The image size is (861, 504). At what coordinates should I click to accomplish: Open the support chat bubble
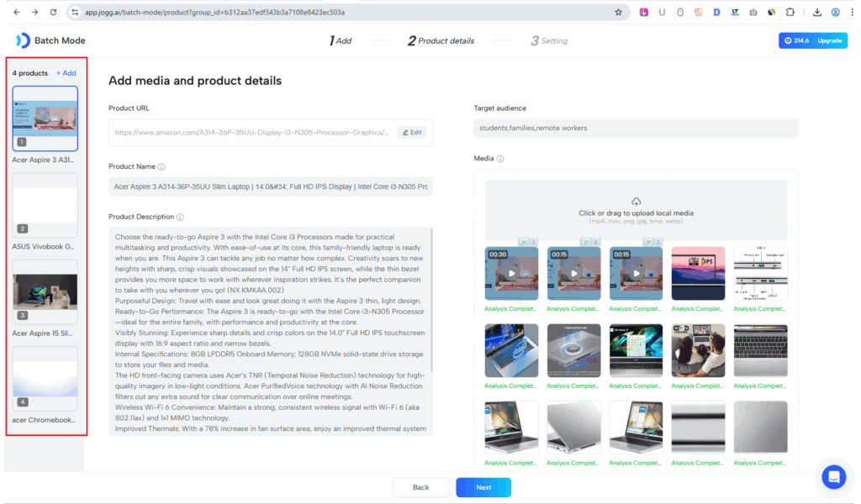[x=834, y=477]
